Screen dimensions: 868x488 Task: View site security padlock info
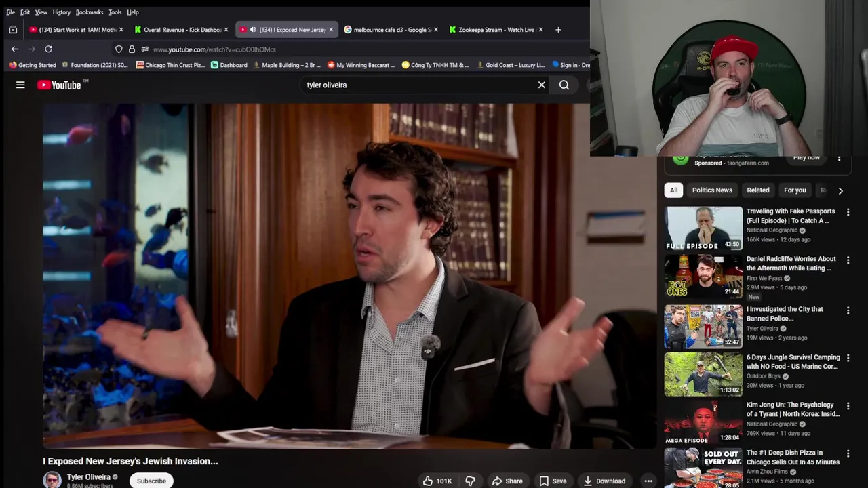pyautogui.click(x=132, y=49)
